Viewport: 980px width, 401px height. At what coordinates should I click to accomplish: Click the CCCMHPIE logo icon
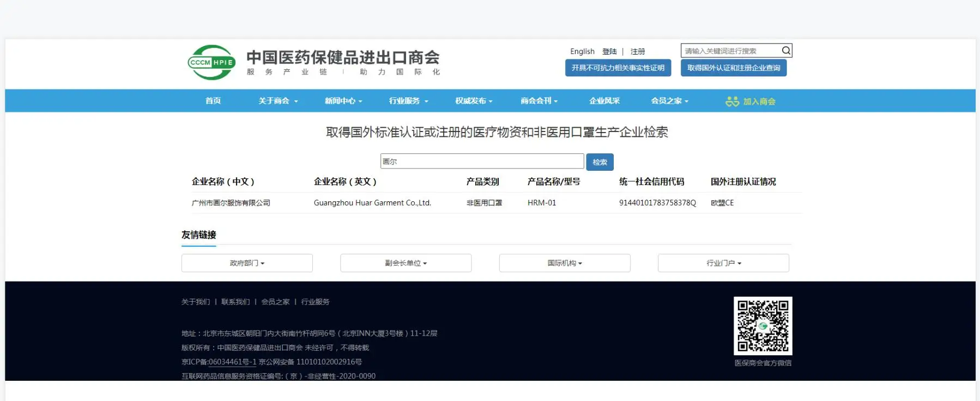211,63
